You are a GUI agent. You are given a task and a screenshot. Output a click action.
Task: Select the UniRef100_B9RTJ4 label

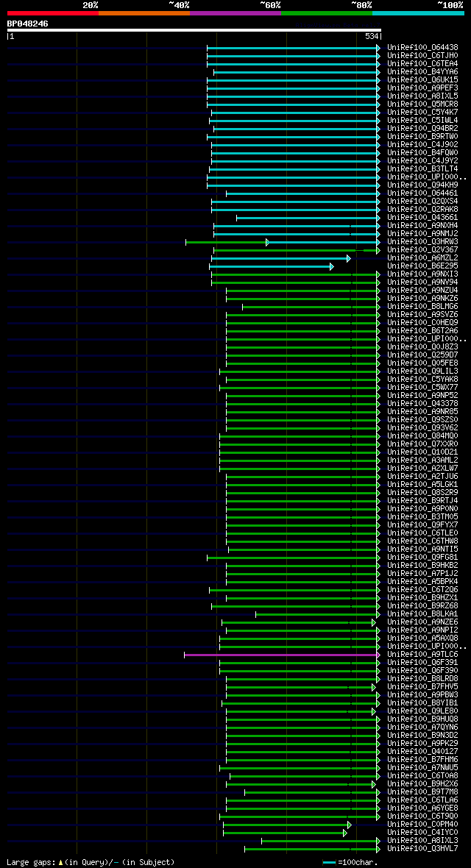(422, 501)
